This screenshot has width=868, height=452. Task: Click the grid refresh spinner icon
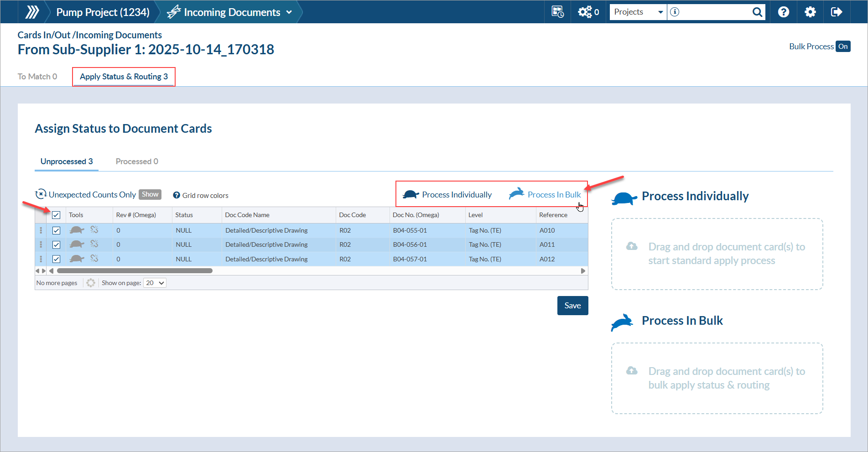pyautogui.click(x=91, y=283)
